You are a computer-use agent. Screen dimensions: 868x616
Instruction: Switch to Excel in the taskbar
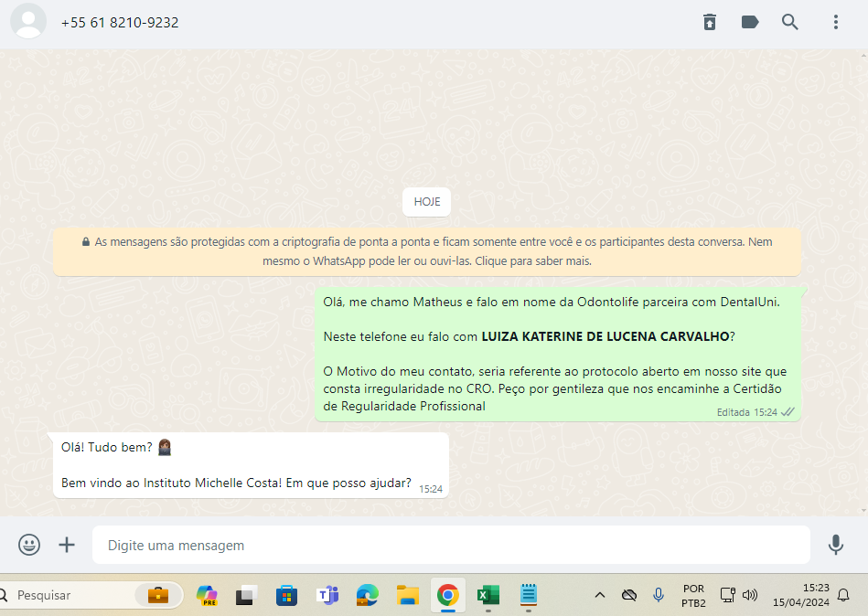tap(488, 595)
